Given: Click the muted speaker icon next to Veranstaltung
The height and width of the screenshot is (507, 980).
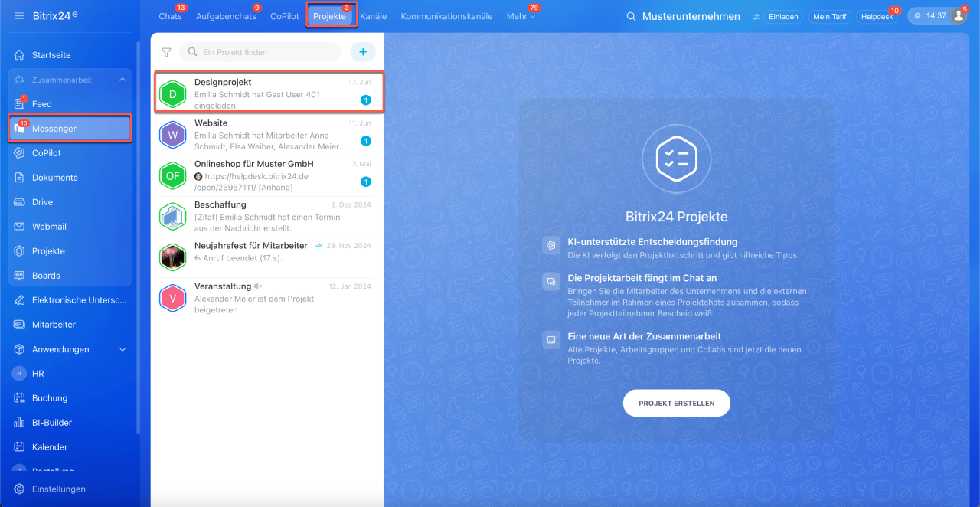Looking at the screenshot, I should [258, 286].
